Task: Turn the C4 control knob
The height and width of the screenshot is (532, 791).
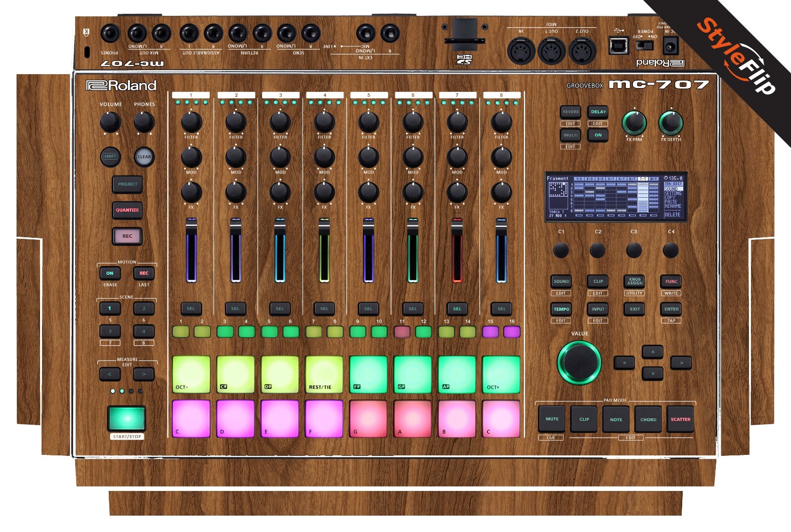Action: coord(671,250)
